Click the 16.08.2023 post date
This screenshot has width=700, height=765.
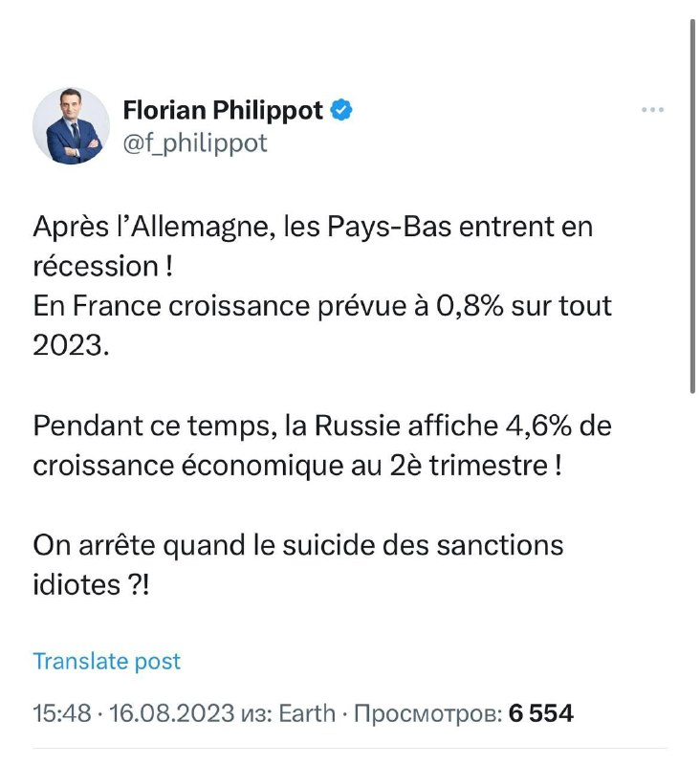click(172, 713)
